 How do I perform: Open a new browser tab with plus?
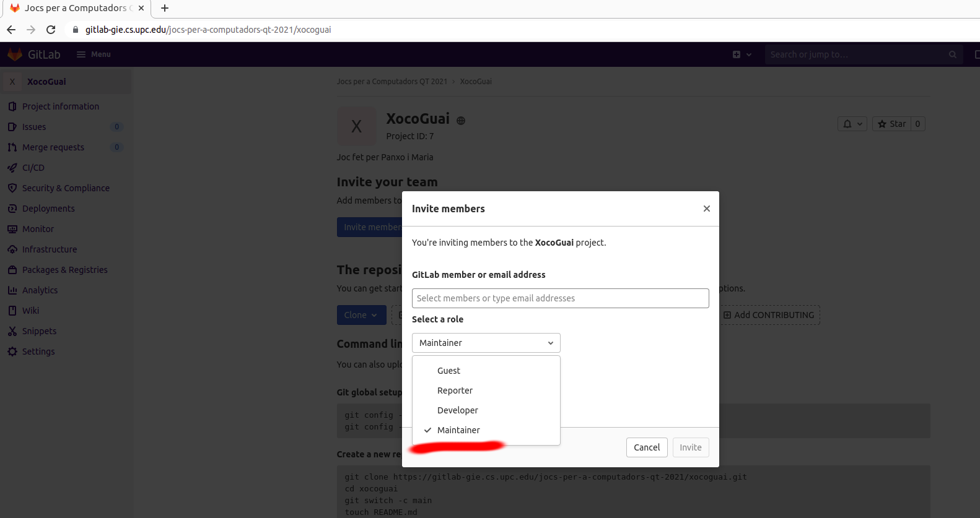(x=165, y=8)
